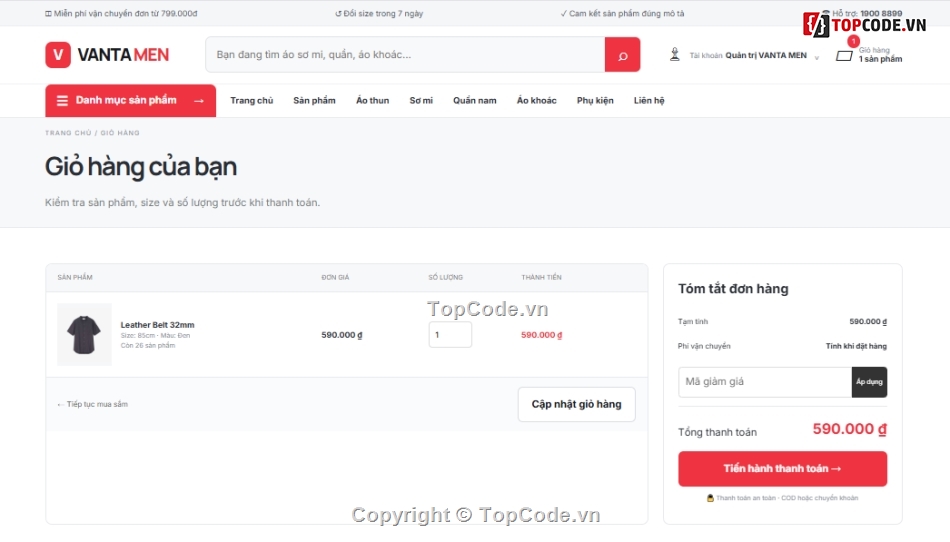950x542 pixels.
Task: Click the Leather Belt product thumbnail
Action: pyautogui.click(x=84, y=334)
